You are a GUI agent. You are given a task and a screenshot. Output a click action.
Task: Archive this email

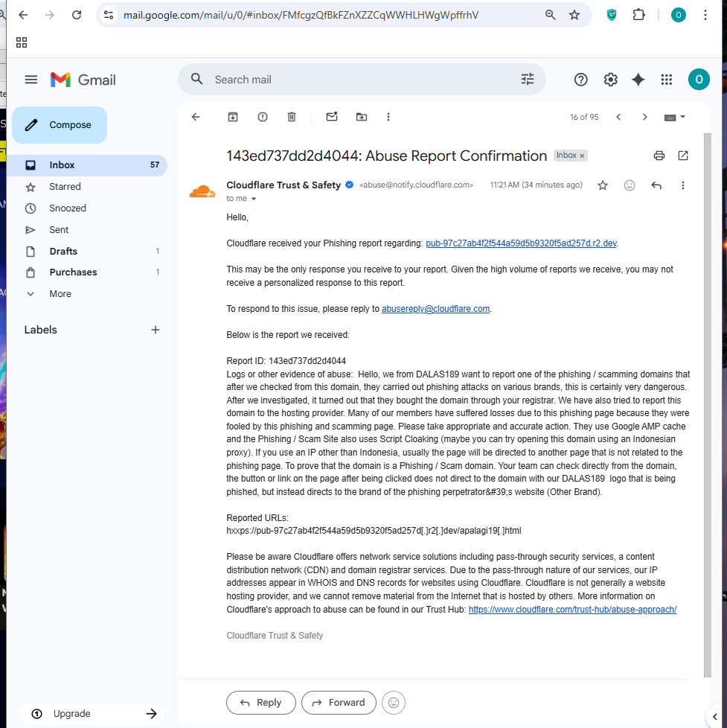coord(233,117)
